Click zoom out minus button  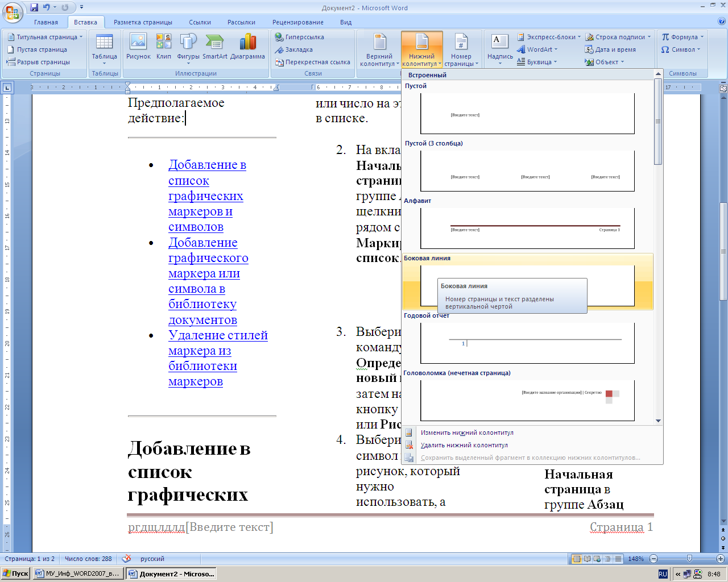[653, 559]
